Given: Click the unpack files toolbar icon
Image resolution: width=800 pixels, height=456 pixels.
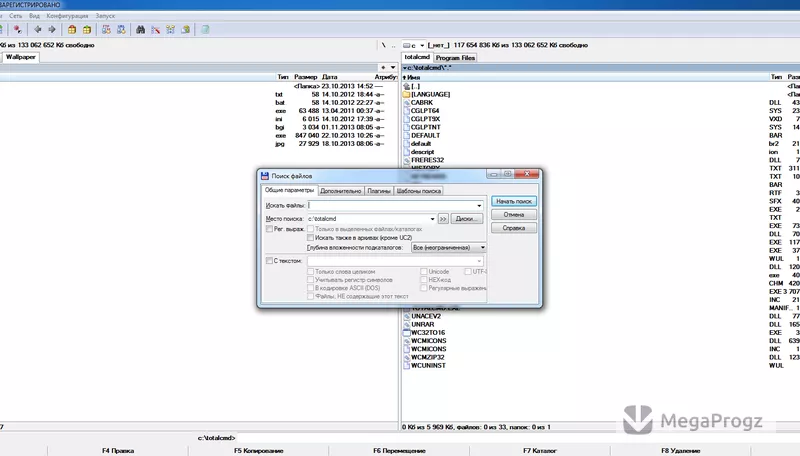Looking at the screenshot, I should pos(87,30).
